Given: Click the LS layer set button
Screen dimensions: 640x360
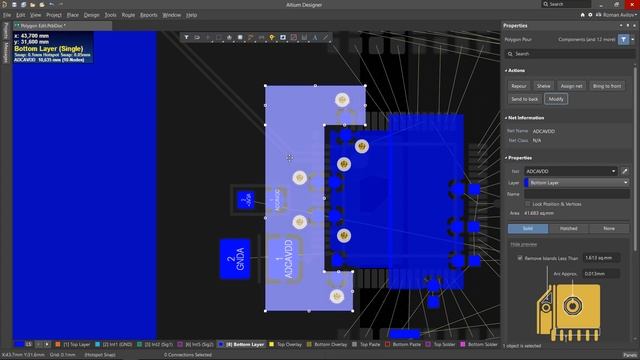Looking at the screenshot, I should [x=28, y=344].
